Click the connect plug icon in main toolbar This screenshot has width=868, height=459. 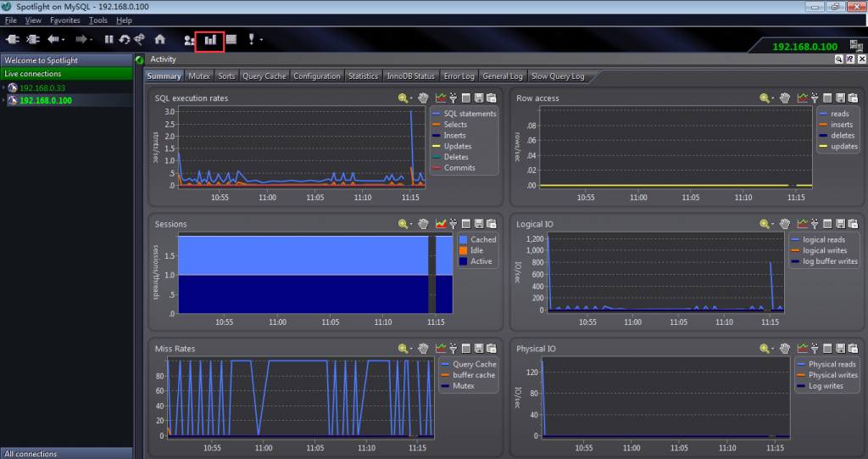12,39
